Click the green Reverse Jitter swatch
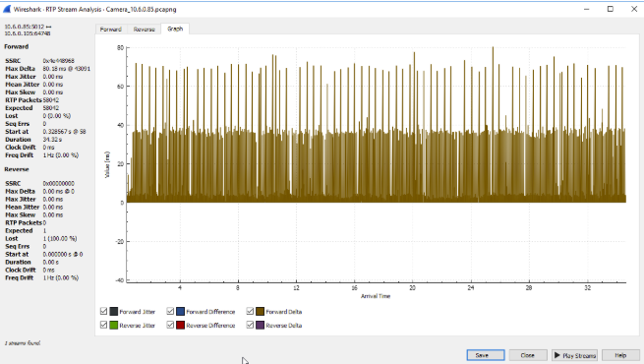The height and width of the screenshot is (364, 644). pyautogui.click(x=114, y=325)
